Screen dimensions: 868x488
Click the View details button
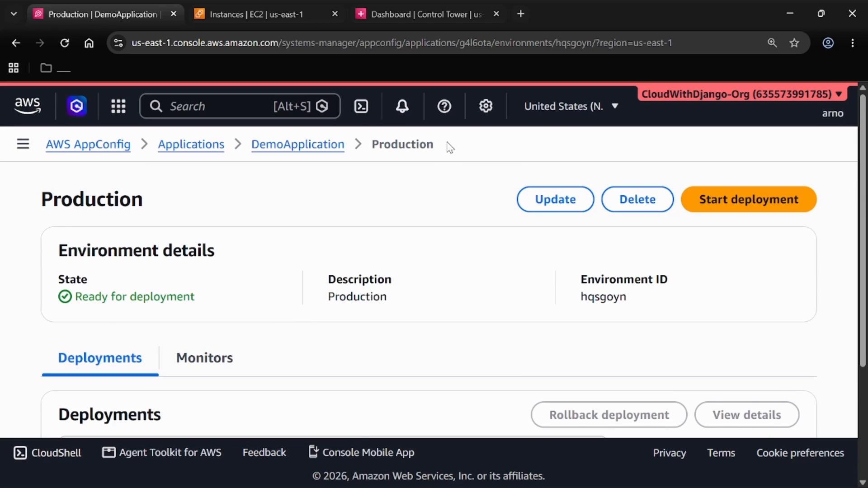tap(747, 415)
